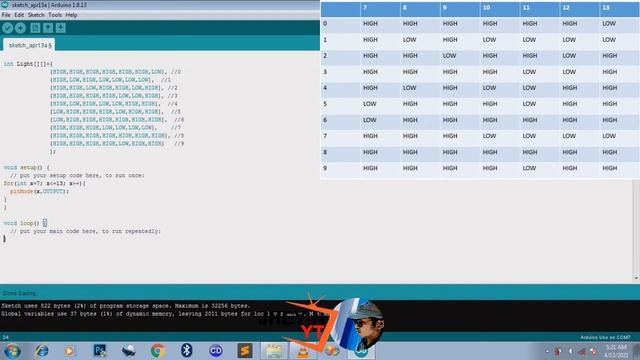Click the row label 8 in the table
Viewport: 640px width, 360px height.
[x=325, y=152]
